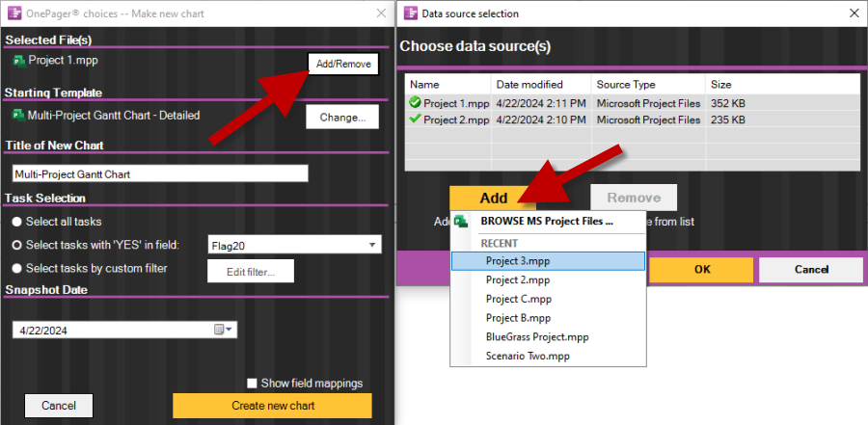This screenshot has width=868, height=425.
Task: Sort by the Size column header
Action: pos(783,85)
